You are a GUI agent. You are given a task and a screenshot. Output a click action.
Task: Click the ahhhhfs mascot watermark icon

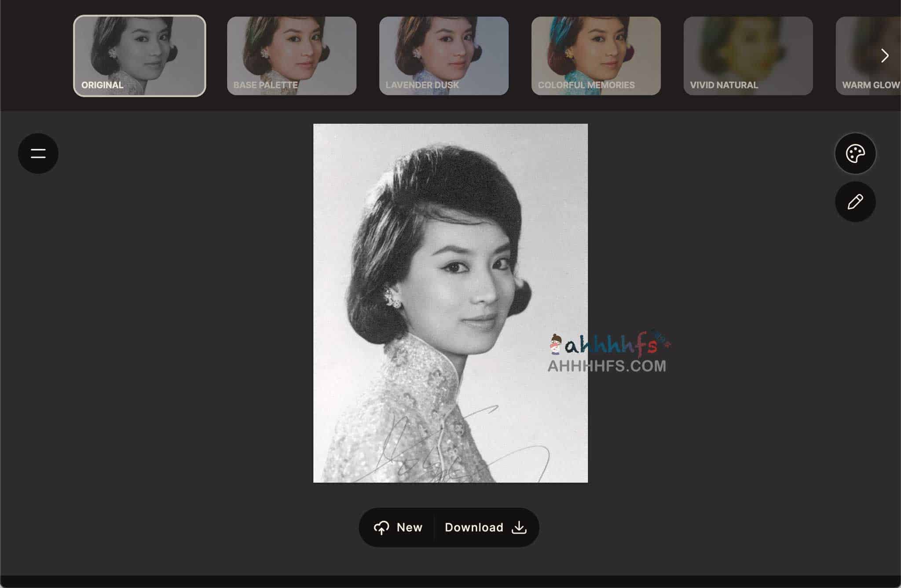click(556, 344)
